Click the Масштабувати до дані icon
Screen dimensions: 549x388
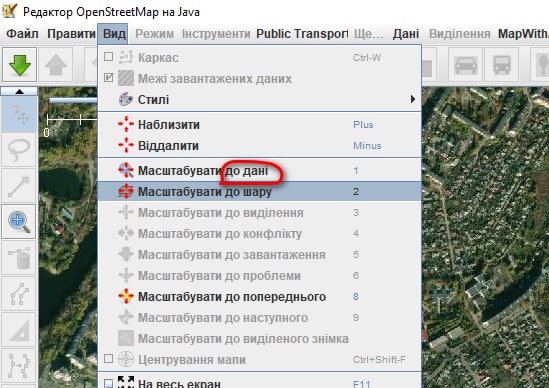pyautogui.click(x=126, y=171)
